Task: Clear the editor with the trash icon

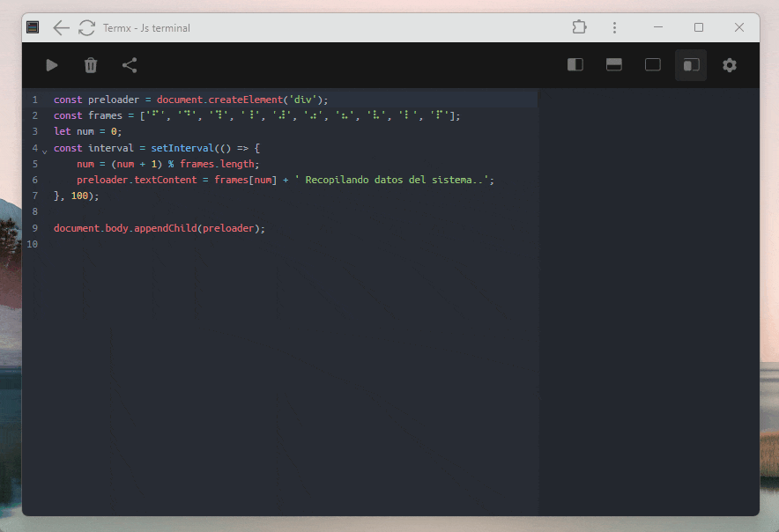Action: 91,65
